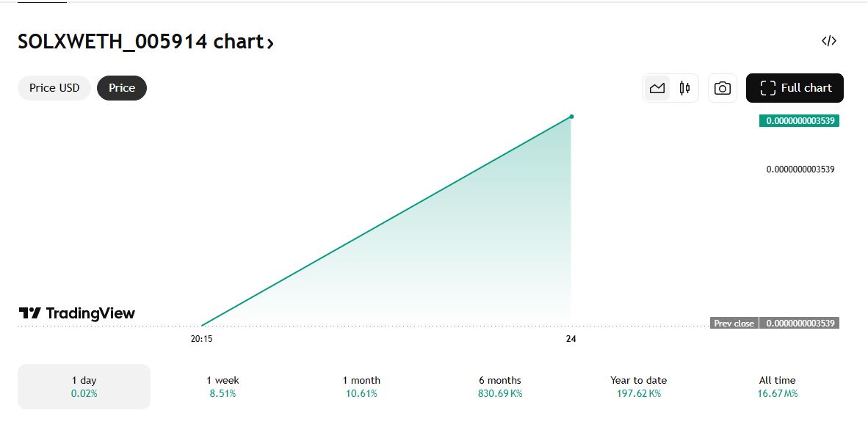
Task: Switch to candlestick chart style icon
Action: 685,88
